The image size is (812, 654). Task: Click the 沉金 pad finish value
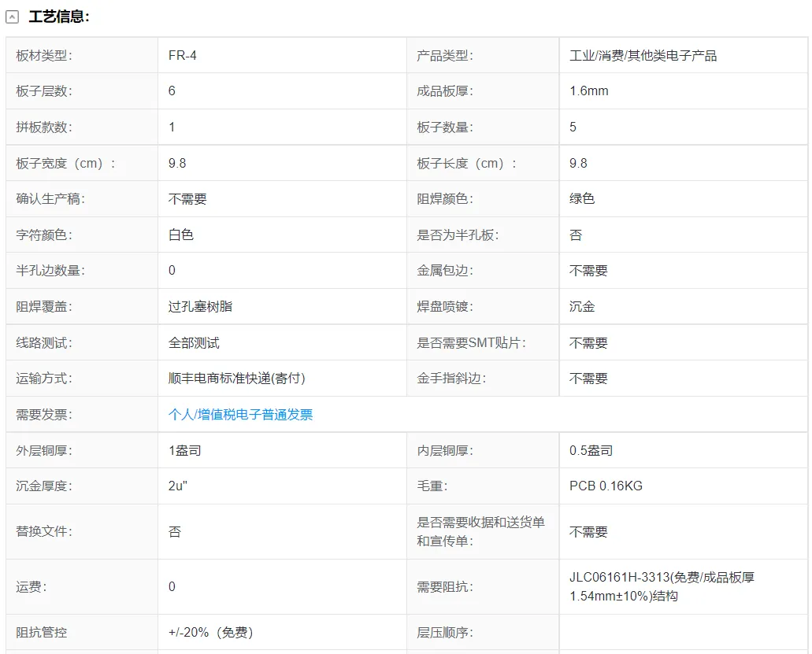[x=582, y=306]
